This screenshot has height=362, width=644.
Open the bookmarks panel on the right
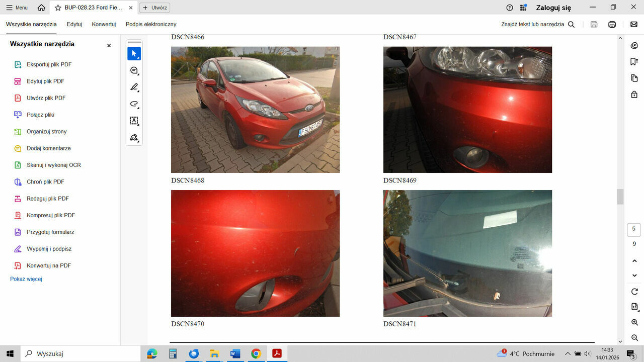point(634,62)
